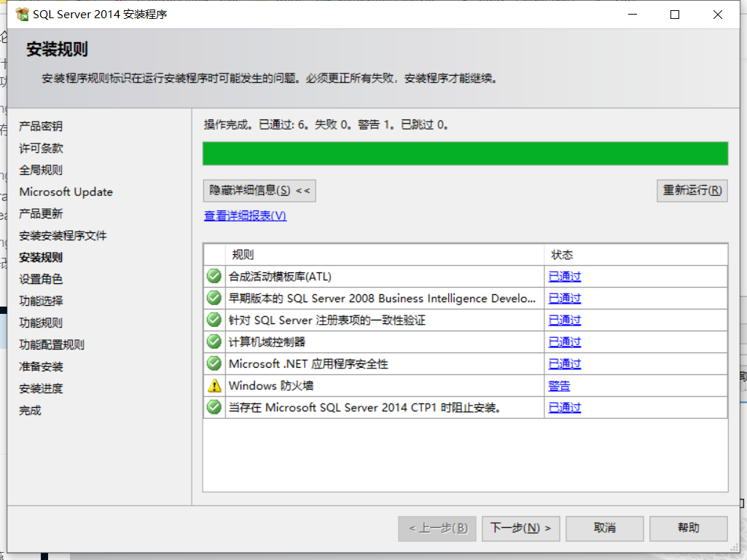Image resolution: width=747 pixels, height=560 pixels.
Task: Click 下一步(N) to proceed
Action: [520, 528]
